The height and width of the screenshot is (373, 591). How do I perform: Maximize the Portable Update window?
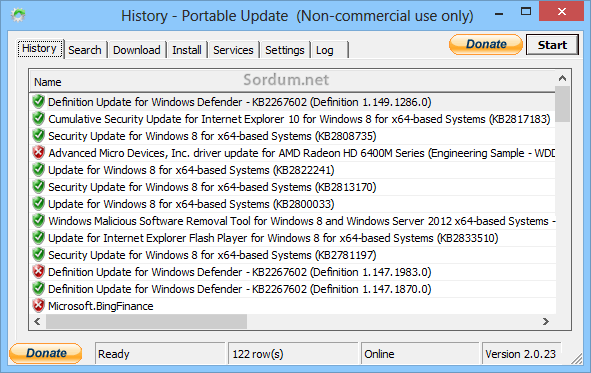525,12
